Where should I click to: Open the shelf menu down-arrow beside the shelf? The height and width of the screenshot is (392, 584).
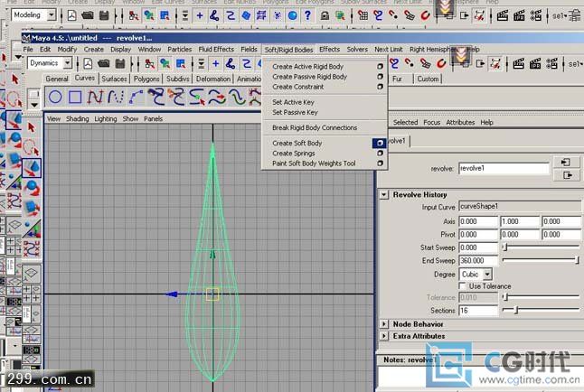click(33, 105)
